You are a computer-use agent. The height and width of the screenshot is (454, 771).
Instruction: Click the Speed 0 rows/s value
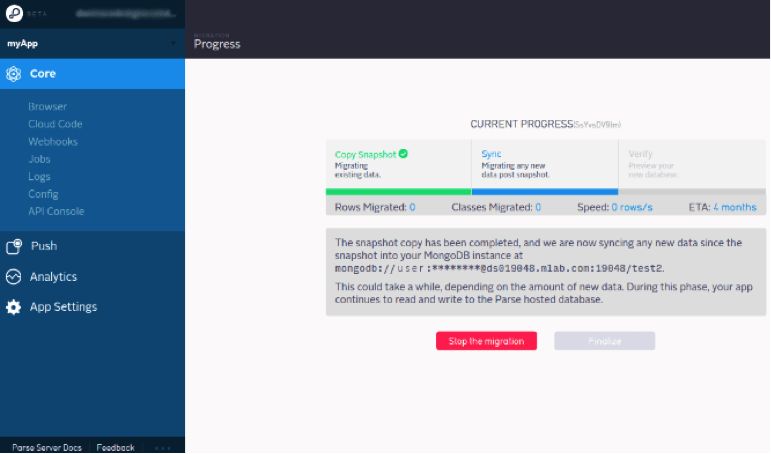pos(632,208)
